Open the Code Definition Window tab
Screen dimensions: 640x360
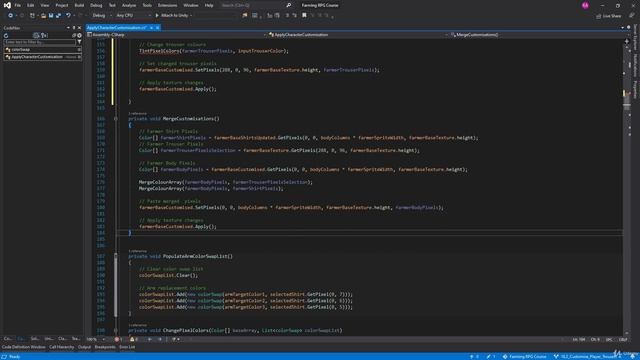(24, 347)
